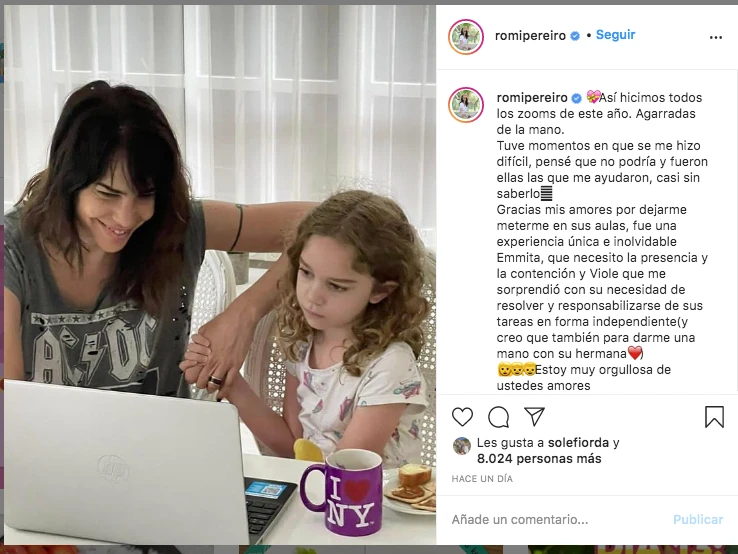The width and height of the screenshot is (738, 554).
Task: Click the post photo of mother and daughter
Action: (x=220, y=275)
